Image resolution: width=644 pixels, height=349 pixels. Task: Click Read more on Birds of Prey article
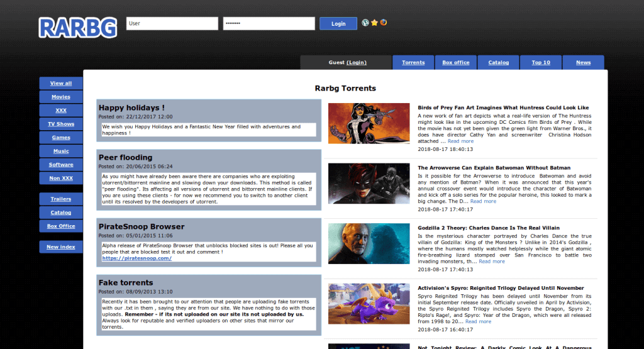[460, 141]
